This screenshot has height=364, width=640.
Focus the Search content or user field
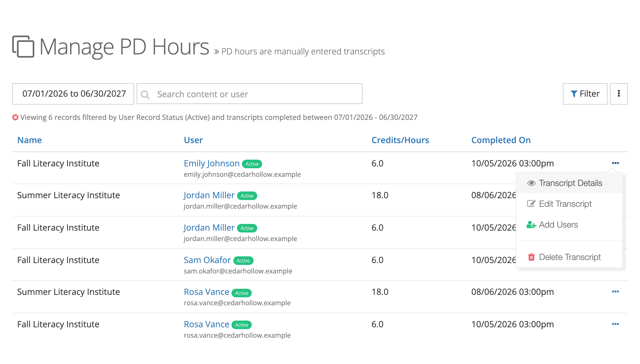(250, 94)
